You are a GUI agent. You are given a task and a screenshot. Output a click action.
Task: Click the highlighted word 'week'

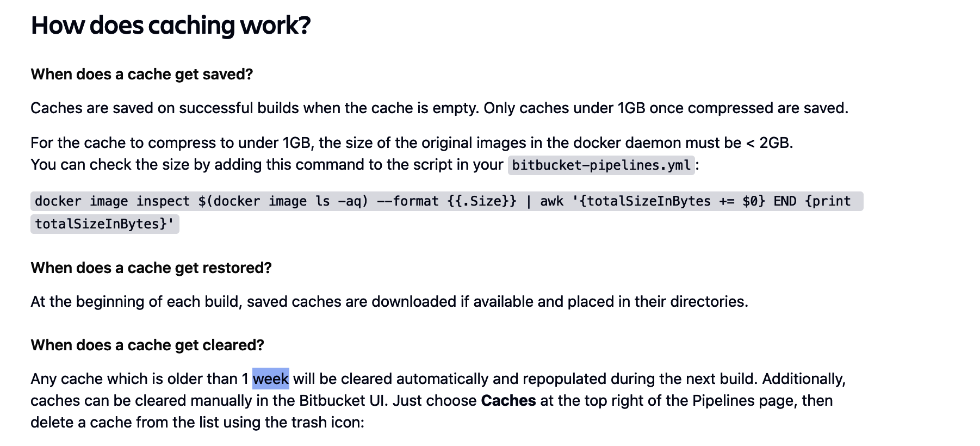coord(271,379)
